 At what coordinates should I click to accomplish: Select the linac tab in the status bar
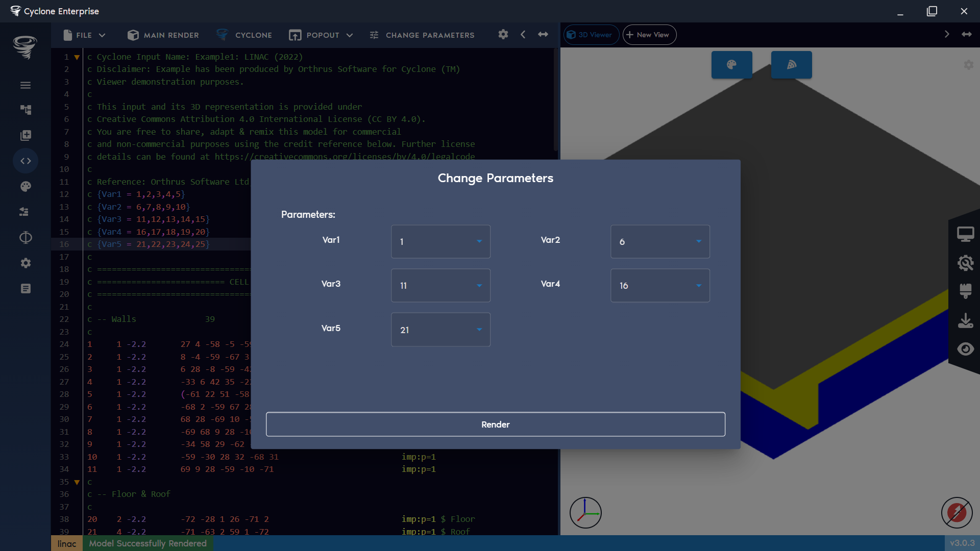click(66, 543)
